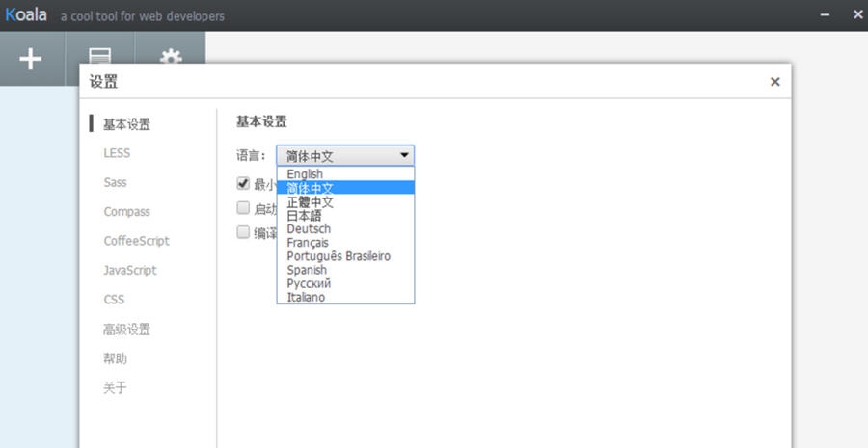This screenshot has width=868, height=448.
Task: Close the Koala application window
Action: [857, 15]
